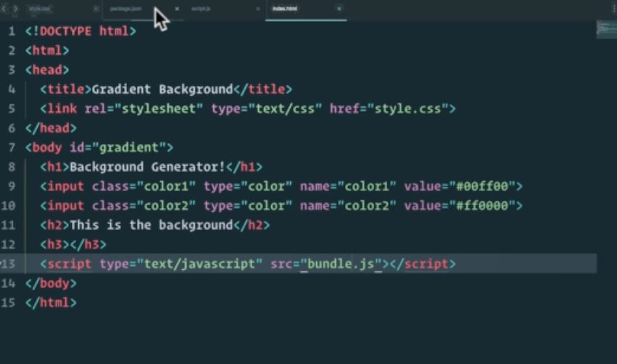
Task: Click the "text/javascript" type value
Action: pyautogui.click(x=199, y=264)
